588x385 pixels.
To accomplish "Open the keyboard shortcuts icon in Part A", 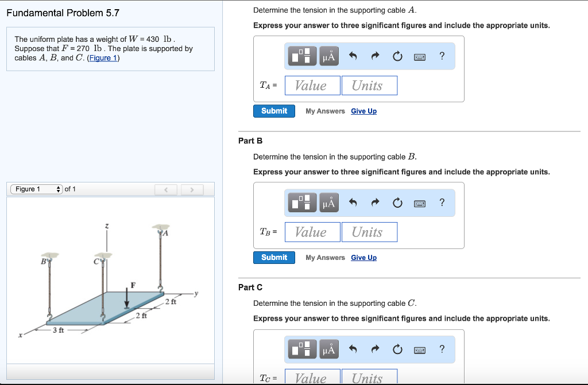I will tap(419, 56).
